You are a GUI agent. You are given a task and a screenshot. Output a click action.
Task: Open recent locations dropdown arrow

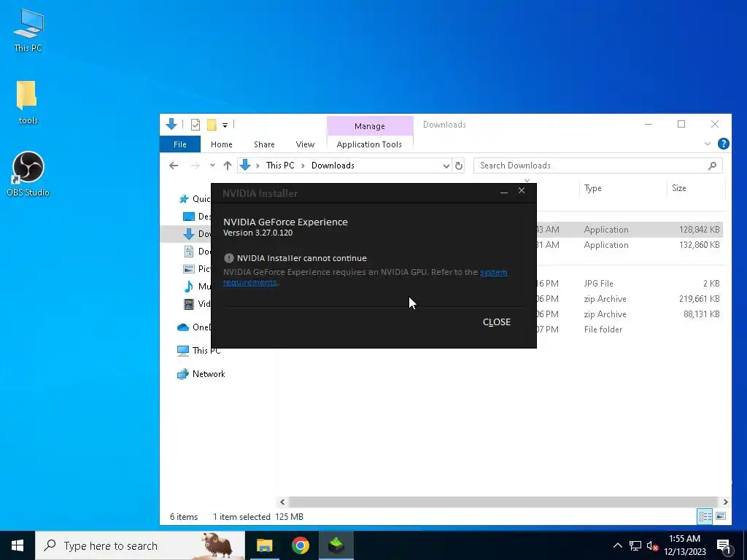point(212,166)
